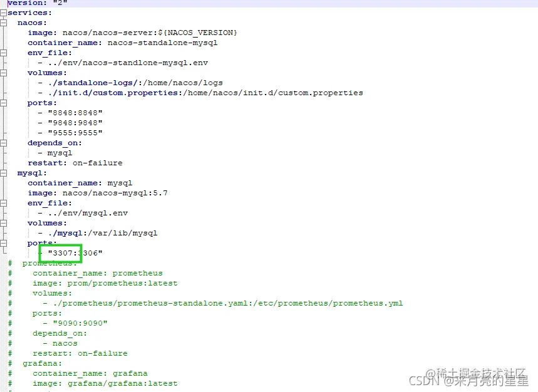This screenshot has width=538, height=392.
Task: Click the 'services:' key text
Action: 29,13
